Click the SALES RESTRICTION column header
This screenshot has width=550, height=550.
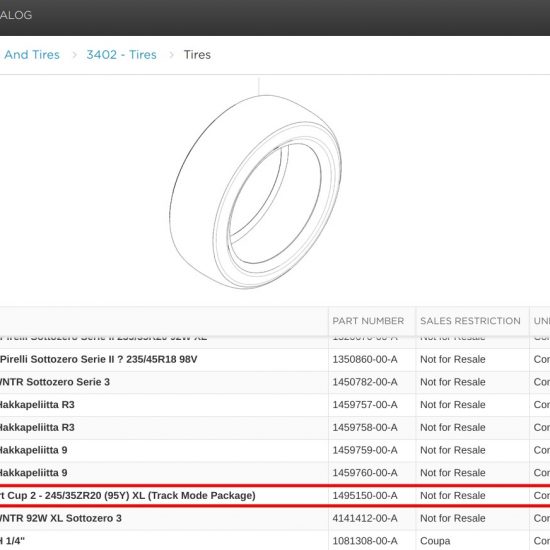pos(470,321)
